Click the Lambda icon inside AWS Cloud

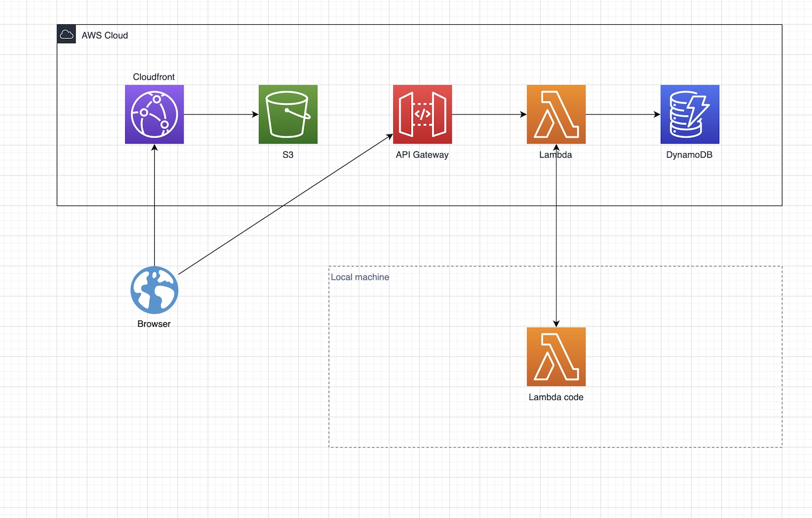coord(556,114)
